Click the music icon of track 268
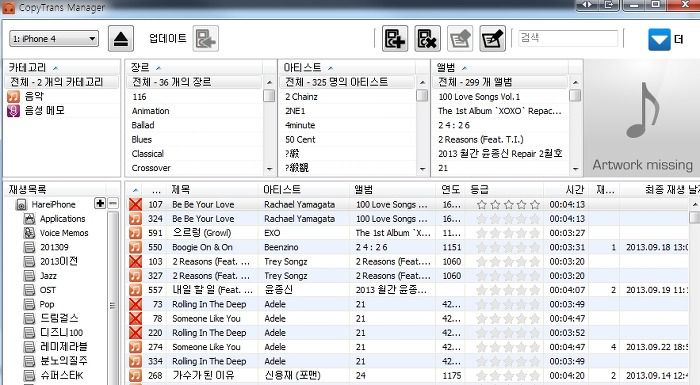The height and width of the screenshot is (385, 700). coord(135,376)
